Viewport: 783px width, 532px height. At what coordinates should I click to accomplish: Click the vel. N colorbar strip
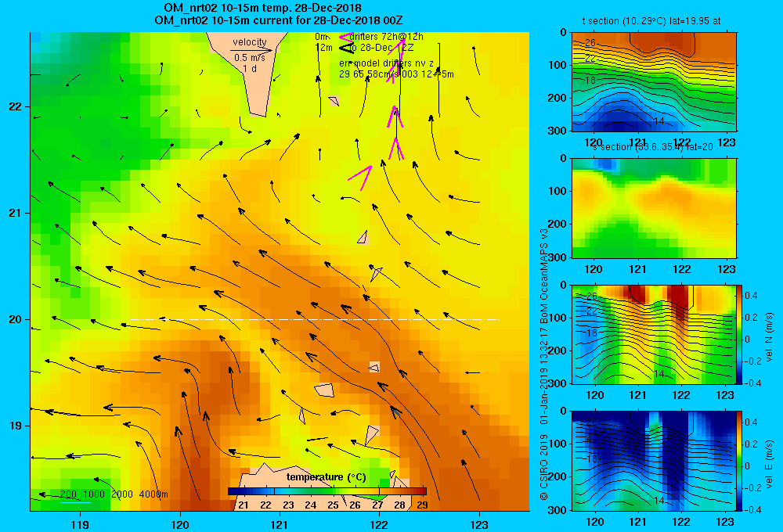pyautogui.click(x=740, y=334)
